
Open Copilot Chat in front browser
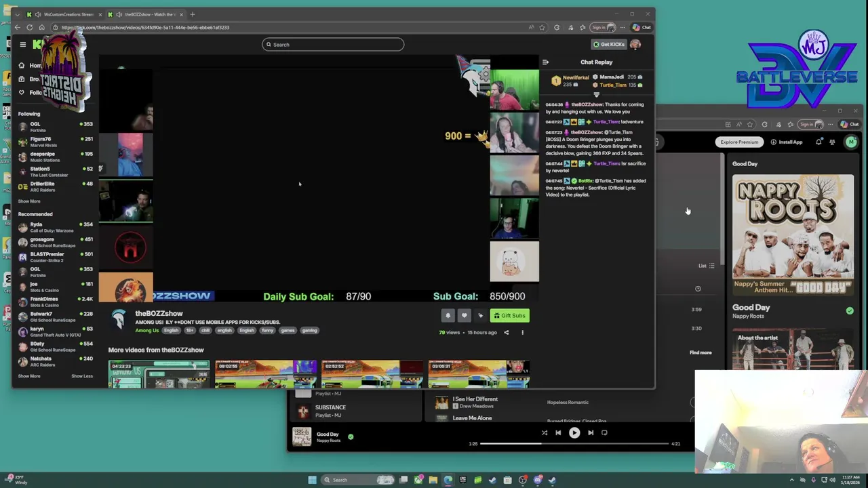click(642, 28)
